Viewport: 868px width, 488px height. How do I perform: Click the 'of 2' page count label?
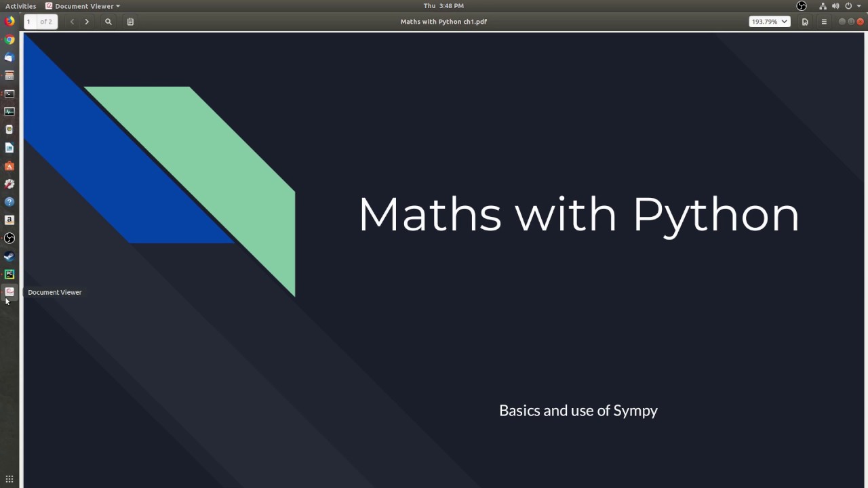[46, 22]
